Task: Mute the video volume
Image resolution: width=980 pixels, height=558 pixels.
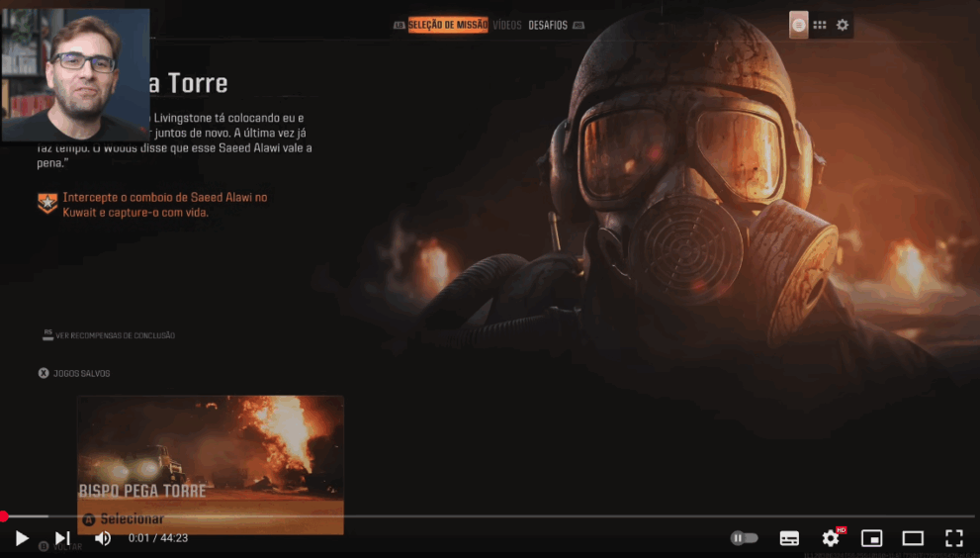Action: coord(103,538)
